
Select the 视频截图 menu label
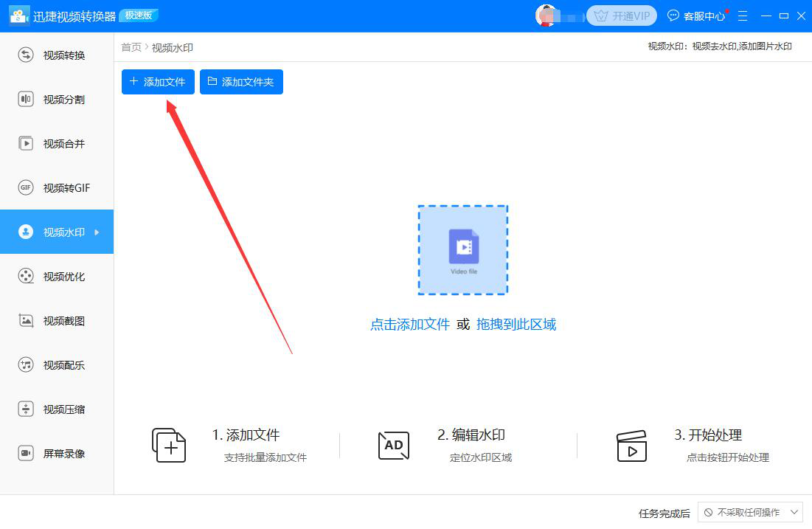64,321
